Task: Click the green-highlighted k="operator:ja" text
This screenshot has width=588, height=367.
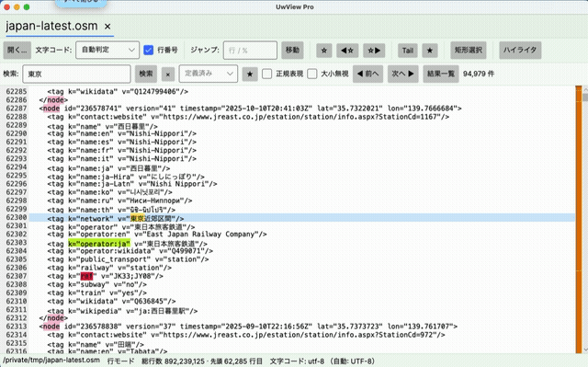Action: point(99,244)
